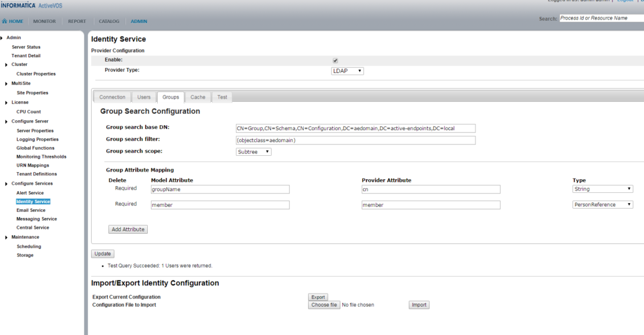This screenshot has height=335, width=644.
Task: Collapse the License tree node
Action: pos(6,102)
